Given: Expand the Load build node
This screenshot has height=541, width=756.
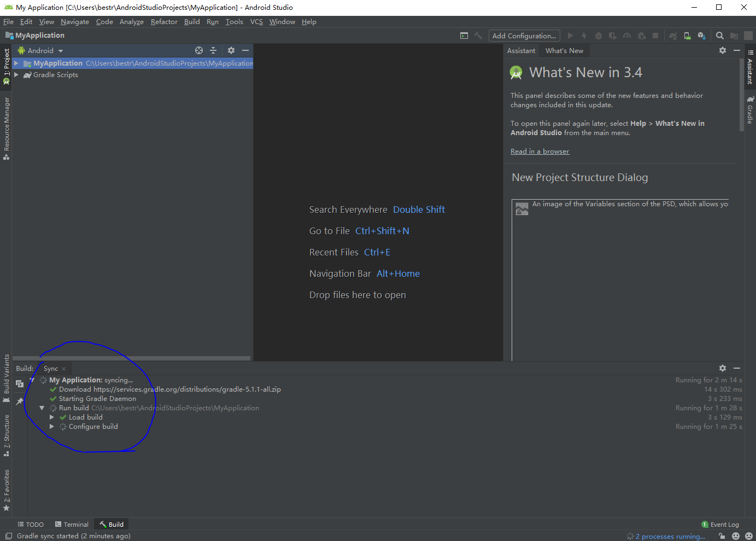Looking at the screenshot, I should pos(52,417).
